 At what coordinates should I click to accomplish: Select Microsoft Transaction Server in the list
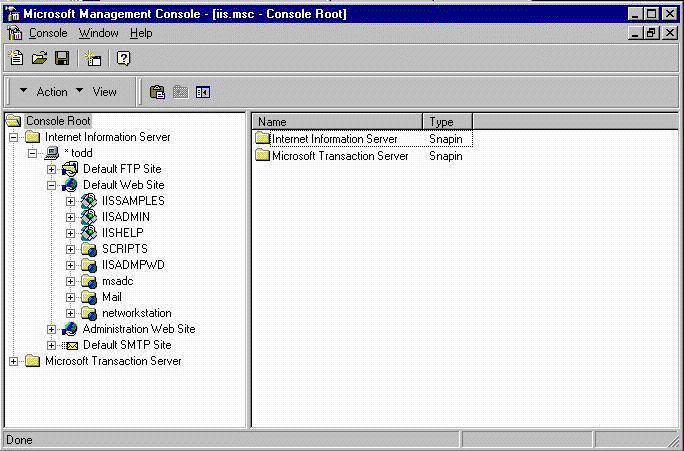[340, 156]
